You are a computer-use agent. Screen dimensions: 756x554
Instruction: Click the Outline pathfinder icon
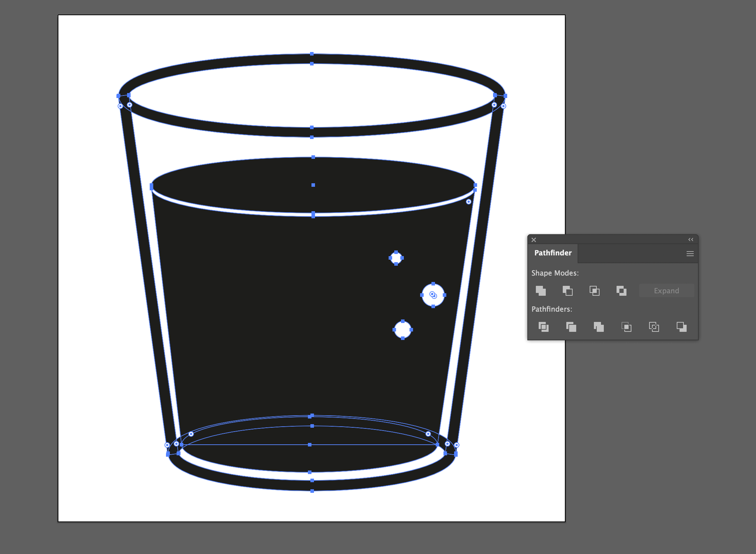tap(654, 327)
